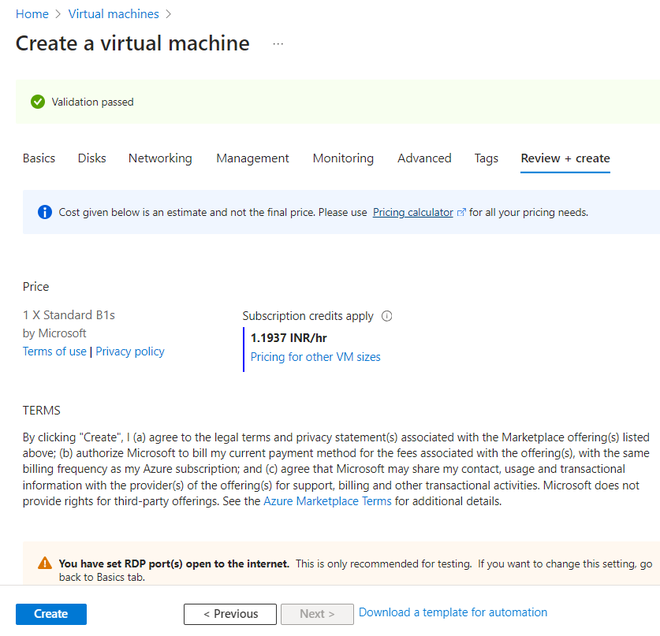This screenshot has width=660, height=636.
Task: Click the 1.1937 INR/hr price text
Action: tap(289, 338)
